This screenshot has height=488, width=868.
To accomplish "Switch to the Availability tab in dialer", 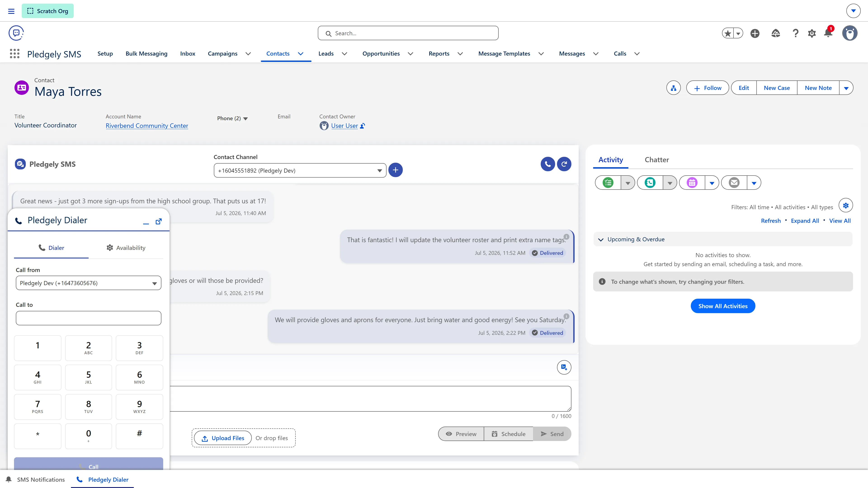I will [x=126, y=248].
